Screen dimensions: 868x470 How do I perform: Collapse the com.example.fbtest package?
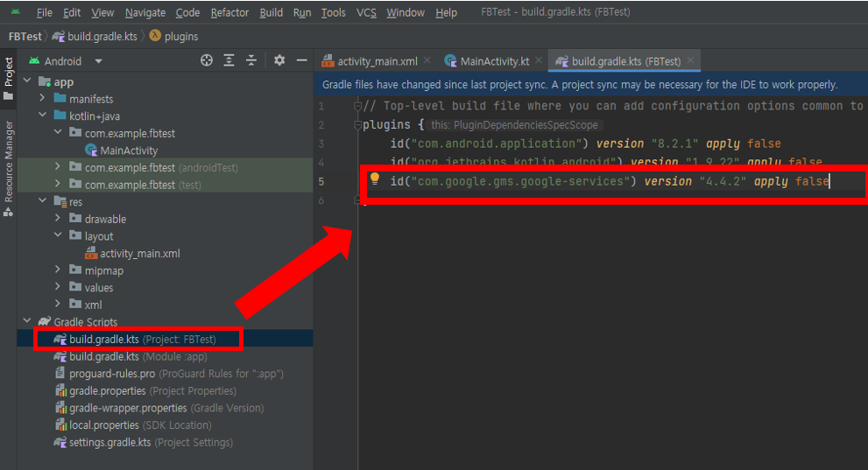[58, 132]
